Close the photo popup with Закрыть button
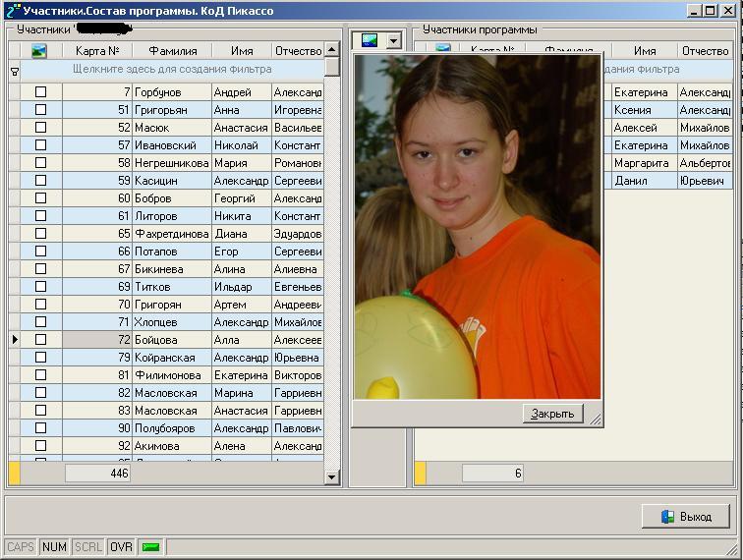The height and width of the screenshot is (560, 743). tap(552, 414)
